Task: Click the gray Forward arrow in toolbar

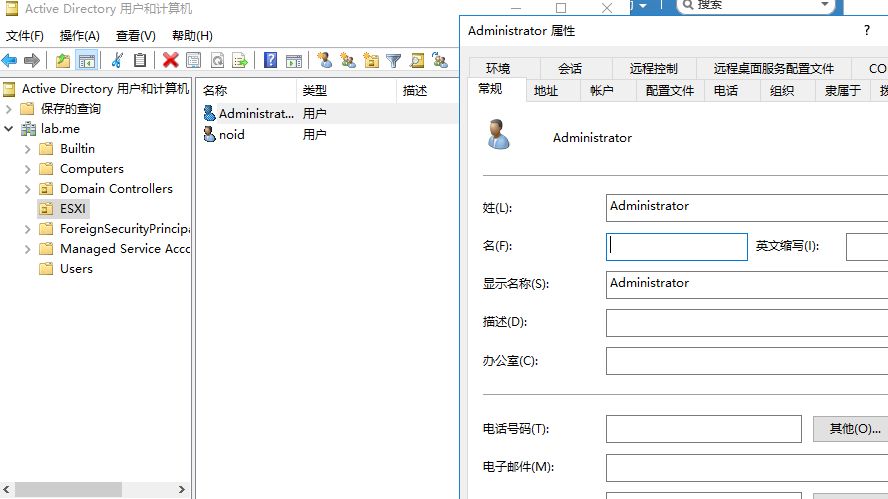Action: (x=32, y=60)
